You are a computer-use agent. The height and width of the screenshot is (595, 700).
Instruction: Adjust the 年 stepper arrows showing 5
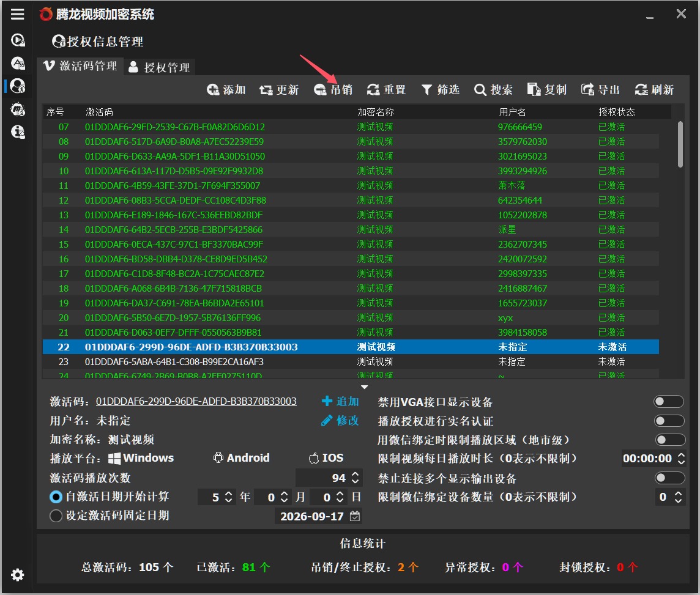click(x=228, y=497)
